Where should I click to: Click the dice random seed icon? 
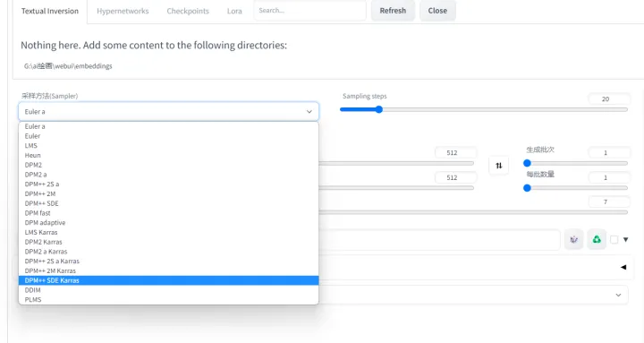tap(573, 239)
